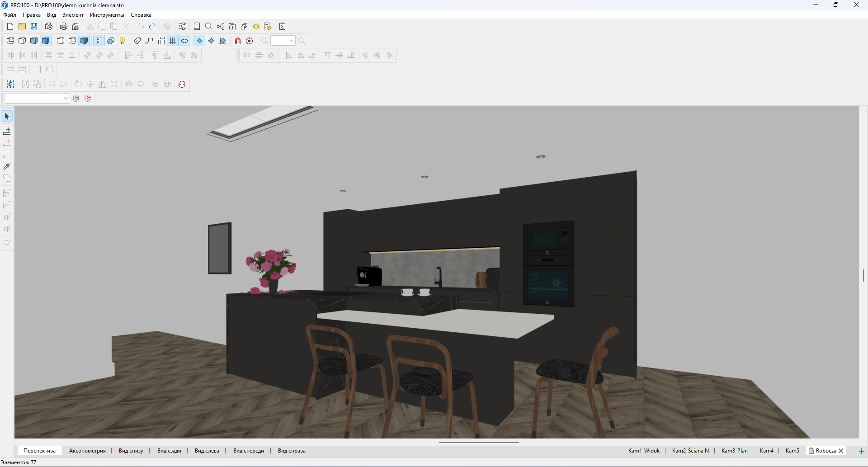Toggle the eye visibility button in toolbar
The image size is (868, 467).
pos(184,41)
